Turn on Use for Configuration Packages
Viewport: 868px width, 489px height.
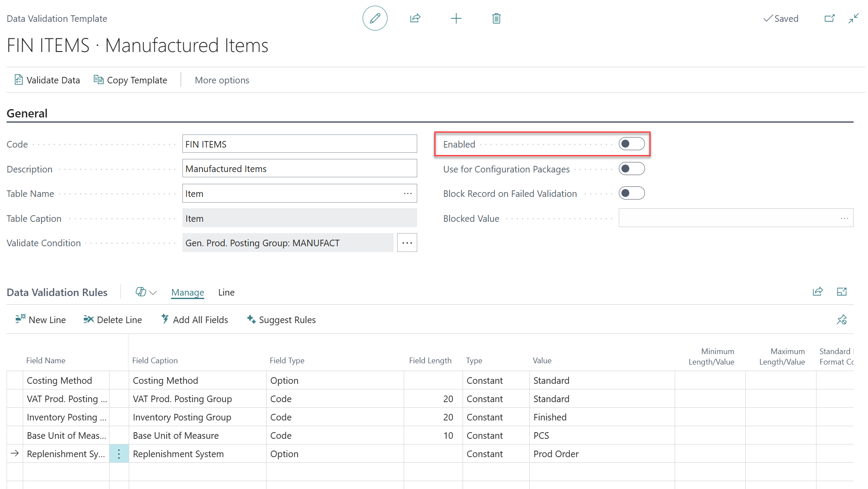(x=631, y=169)
